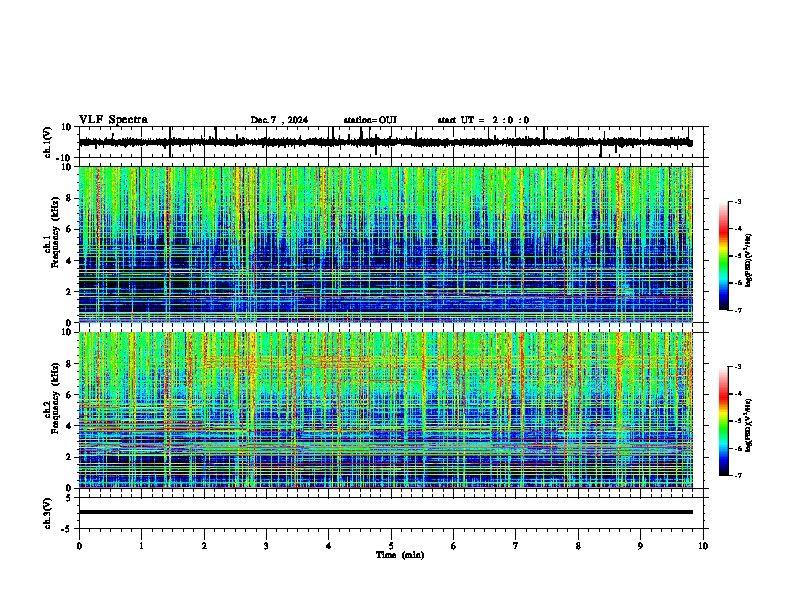This screenshot has width=792, height=612.
Task: Click the "4" tick on the time axis
Action: tap(329, 546)
